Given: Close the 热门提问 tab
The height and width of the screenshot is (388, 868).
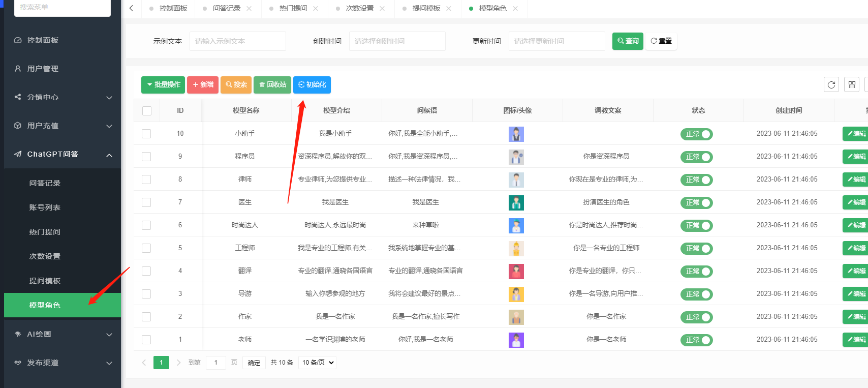Looking at the screenshot, I should point(316,9).
